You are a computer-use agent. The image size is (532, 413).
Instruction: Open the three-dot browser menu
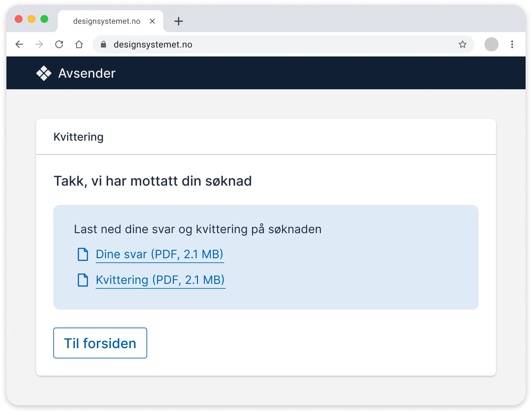(512, 44)
